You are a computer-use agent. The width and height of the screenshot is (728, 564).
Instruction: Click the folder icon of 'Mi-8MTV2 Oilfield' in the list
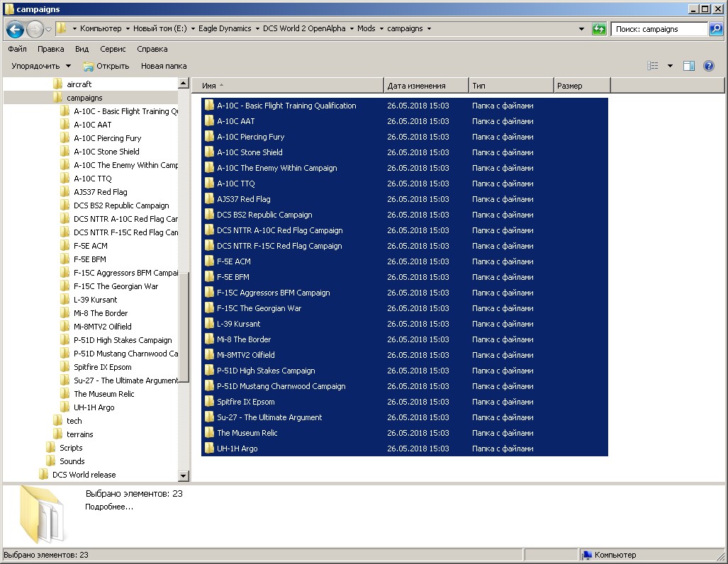point(209,355)
